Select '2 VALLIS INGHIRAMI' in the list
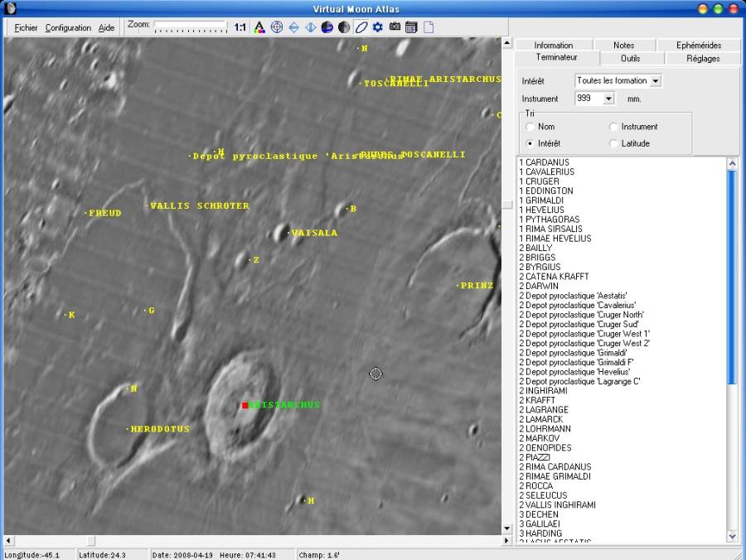 coord(557,504)
